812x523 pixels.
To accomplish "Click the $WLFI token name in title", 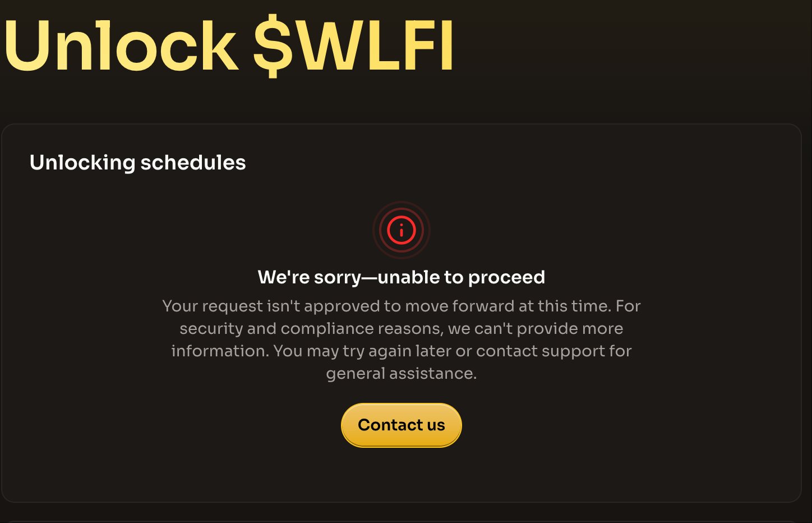I will [x=353, y=47].
